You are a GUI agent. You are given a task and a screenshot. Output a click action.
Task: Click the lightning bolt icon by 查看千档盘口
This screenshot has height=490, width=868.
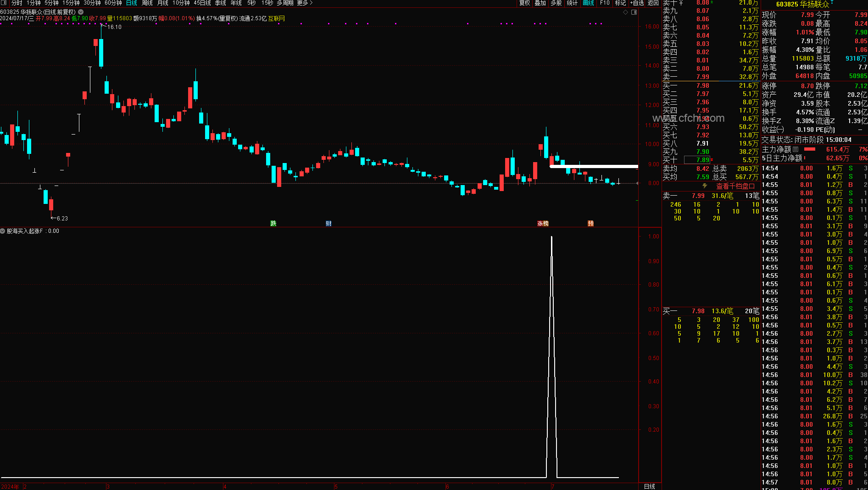coord(705,186)
